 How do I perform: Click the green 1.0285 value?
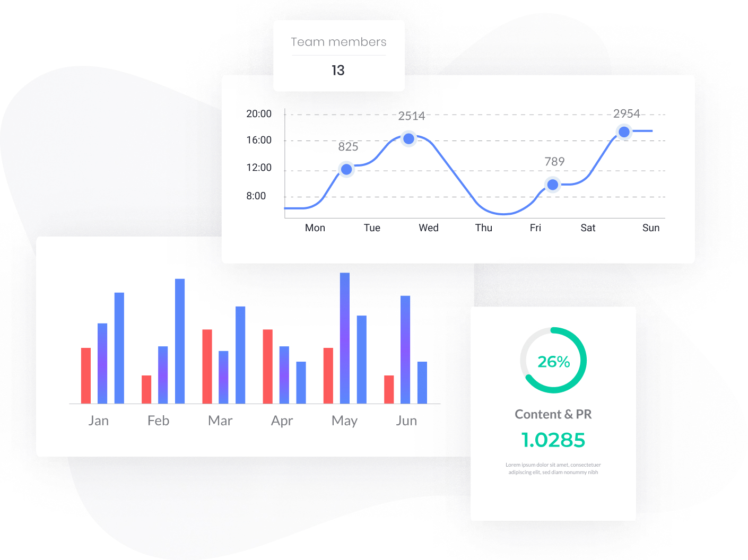tap(553, 440)
